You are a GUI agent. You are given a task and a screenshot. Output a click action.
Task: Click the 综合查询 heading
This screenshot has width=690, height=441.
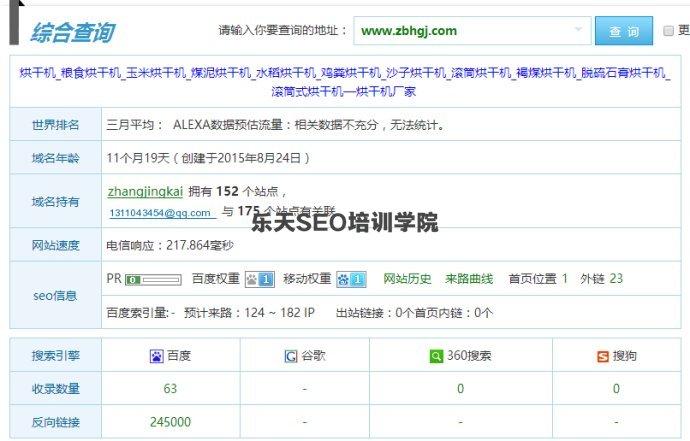pyautogui.click(x=72, y=33)
